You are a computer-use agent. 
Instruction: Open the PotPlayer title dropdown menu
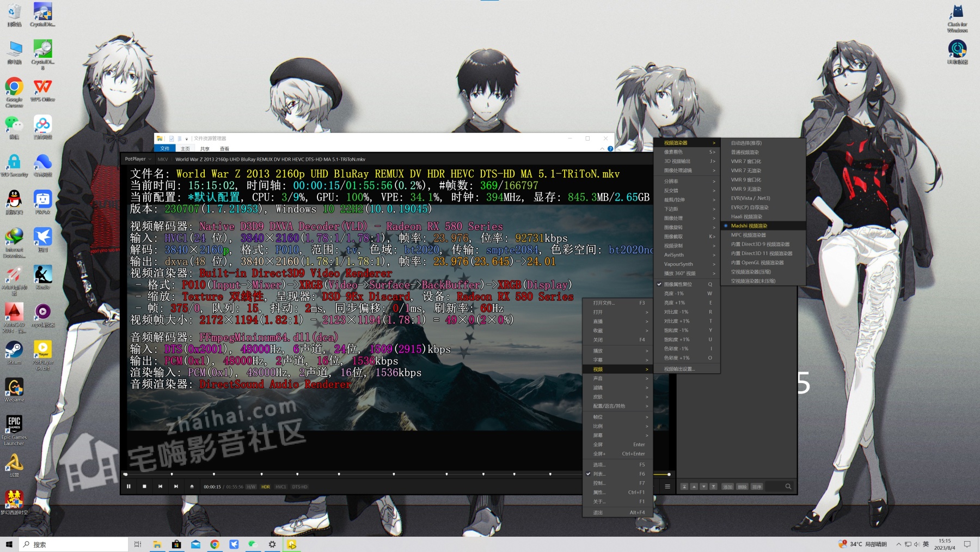pyautogui.click(x=138, y=159)
